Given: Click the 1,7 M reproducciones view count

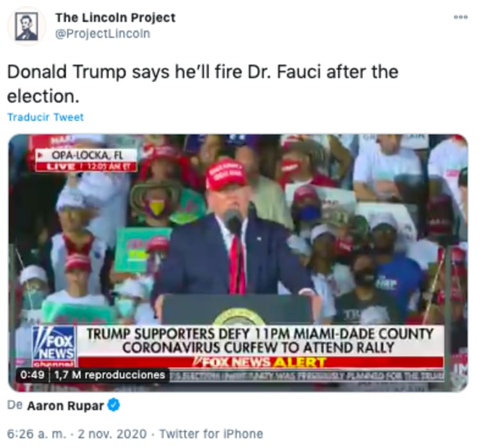Looking at the screenshot, I should pos(110,375).
